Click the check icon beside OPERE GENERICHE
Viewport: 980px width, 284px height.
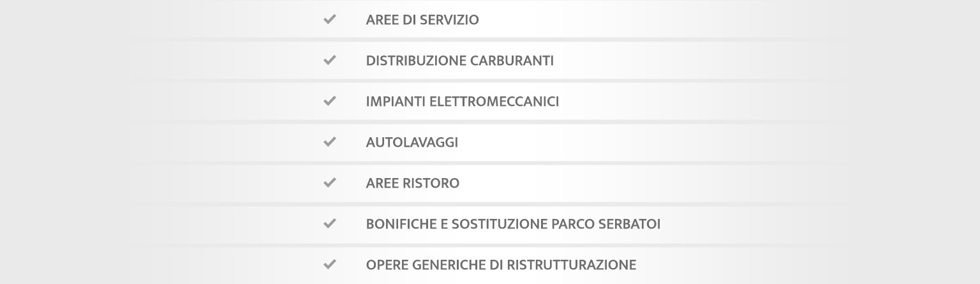[x=330, y=264]
